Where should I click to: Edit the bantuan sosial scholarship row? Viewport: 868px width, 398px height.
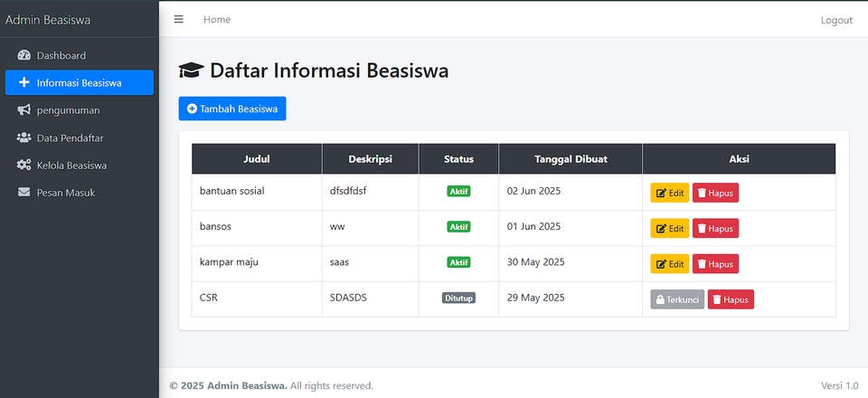(x=670, y=193)
